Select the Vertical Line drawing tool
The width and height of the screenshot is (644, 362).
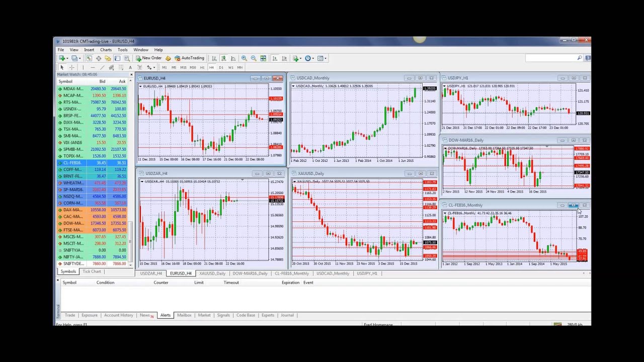[x=83, y=67]
